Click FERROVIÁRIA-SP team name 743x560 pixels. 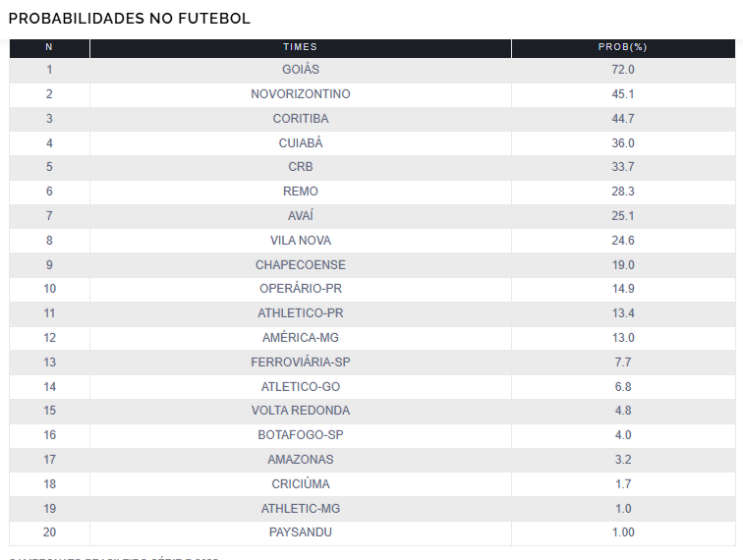tap(301, 363)
